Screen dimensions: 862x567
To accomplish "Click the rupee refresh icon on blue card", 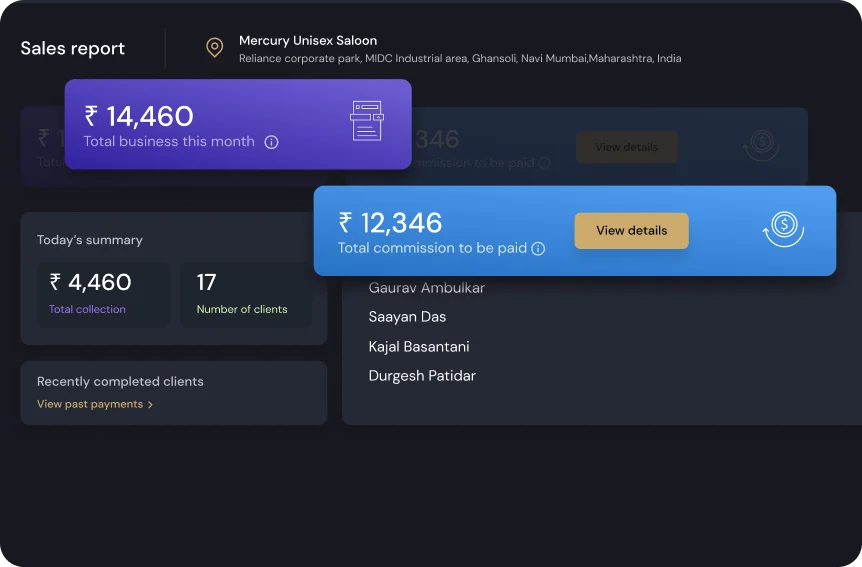I will click(783, 229).
